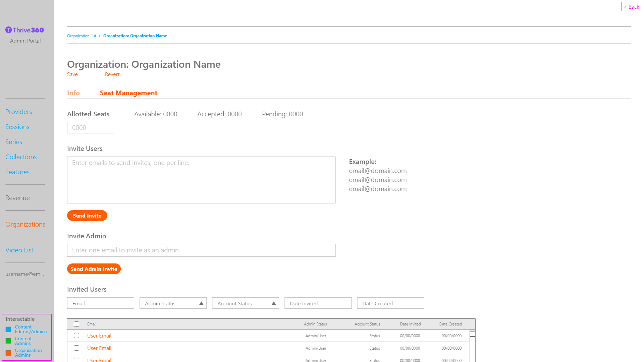Check the first User Email row checkbox
The width and height of the screenshot is (644, 362).
click(76, 336)
